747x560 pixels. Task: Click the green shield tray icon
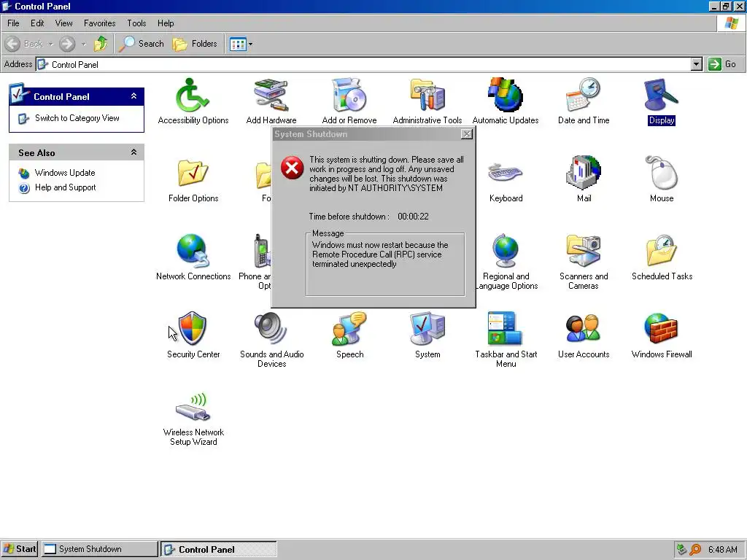coord(682,550)
